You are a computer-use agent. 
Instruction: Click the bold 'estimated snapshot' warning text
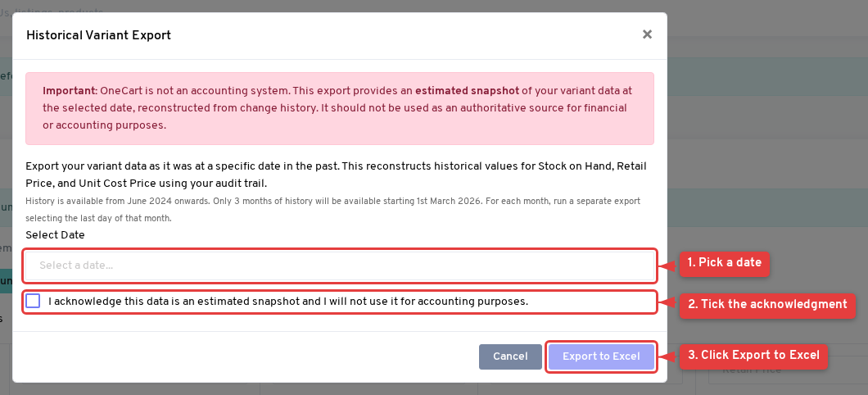coord(467,90)
